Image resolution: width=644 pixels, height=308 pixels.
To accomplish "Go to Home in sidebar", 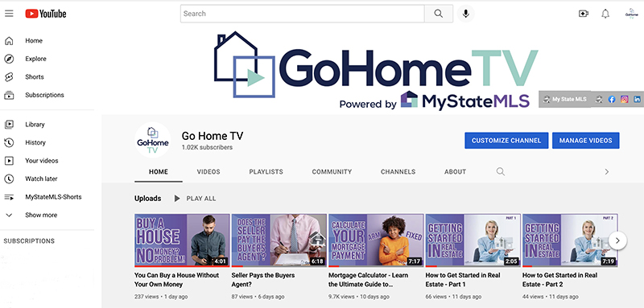I will pyautogui.click(x=34, y=40).
